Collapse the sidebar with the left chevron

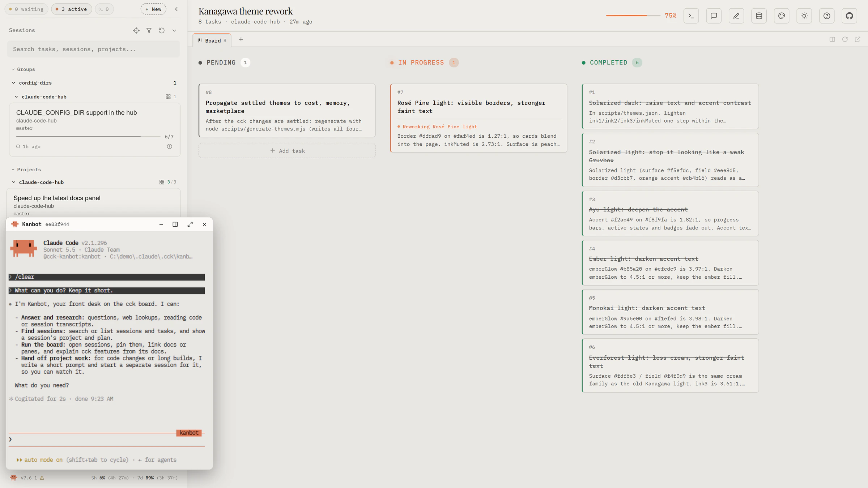point(176,9)
